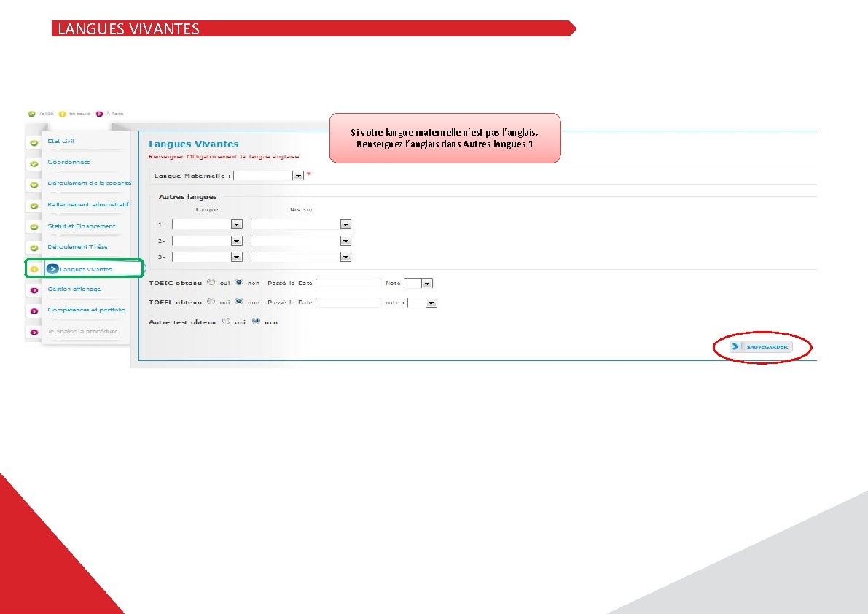Screen dimensions: 868x614
Task: Open Déroulement Thèse section
Action: coord(77,247)
